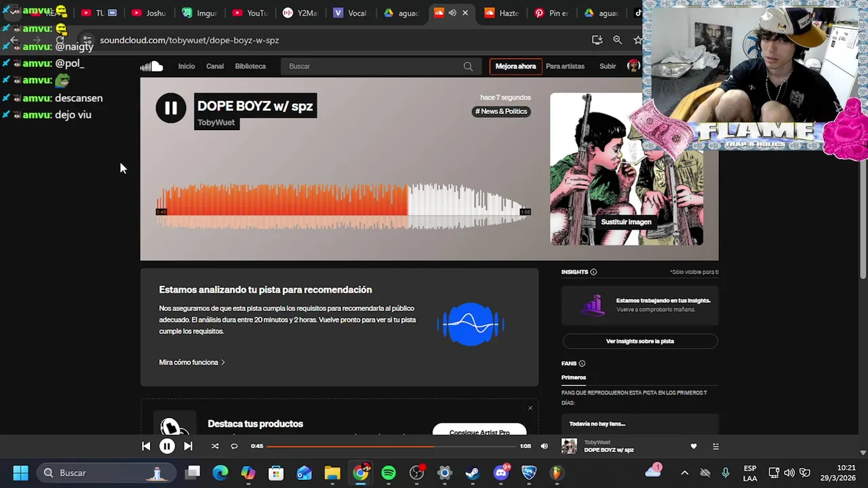Click Sustituir imagen on the artwork

[626, 222]
